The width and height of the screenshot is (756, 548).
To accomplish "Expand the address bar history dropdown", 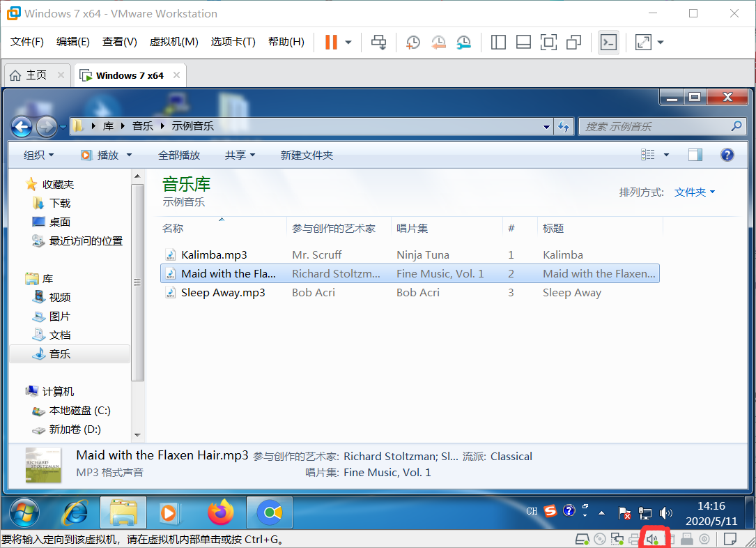I will coord(546,127).
